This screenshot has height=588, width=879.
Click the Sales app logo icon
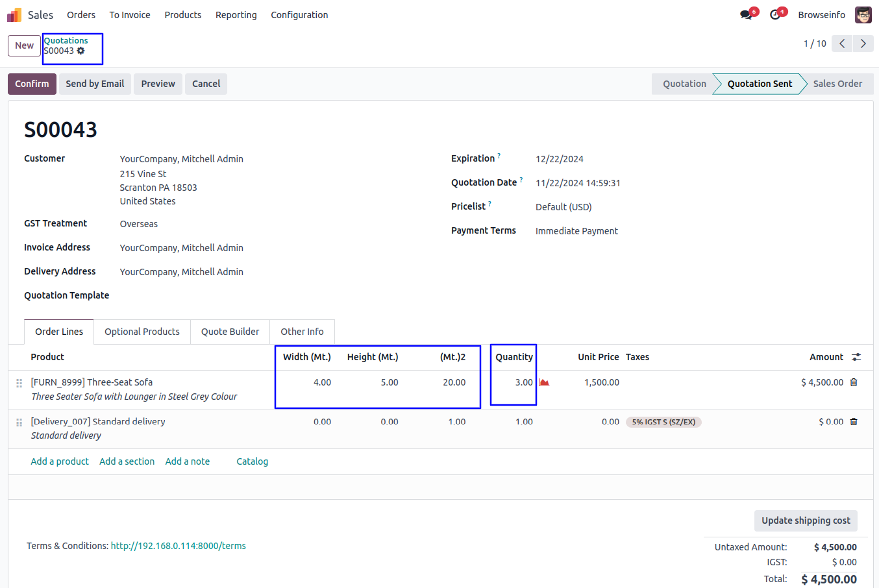click(x=14, y=15)
